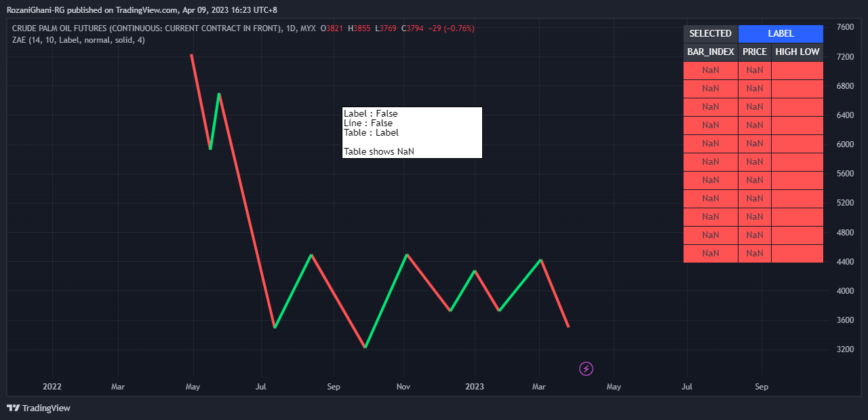Click the purple lightning bolt icon
The width and height of the screenshot is (868, 420).
[587, 368]
